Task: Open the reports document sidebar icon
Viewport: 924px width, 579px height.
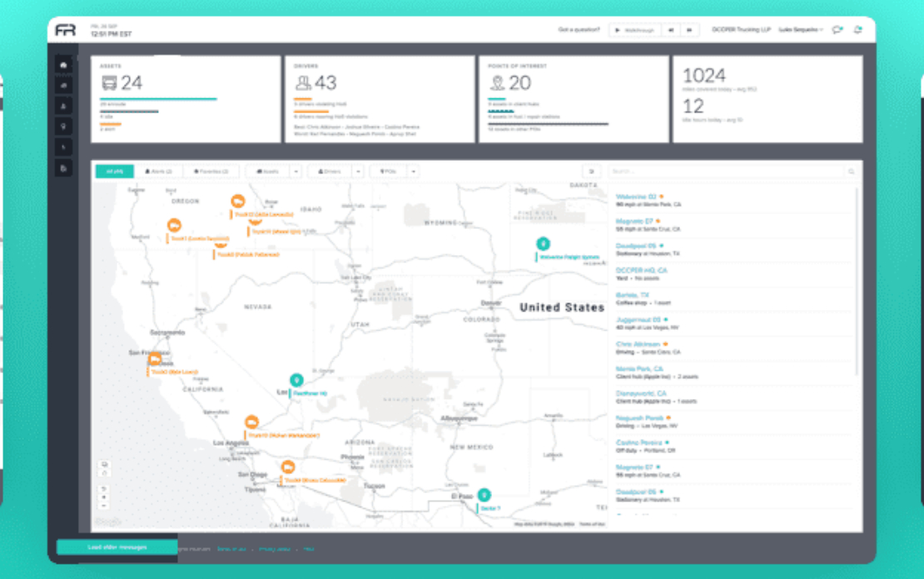Action: [63, 168]
